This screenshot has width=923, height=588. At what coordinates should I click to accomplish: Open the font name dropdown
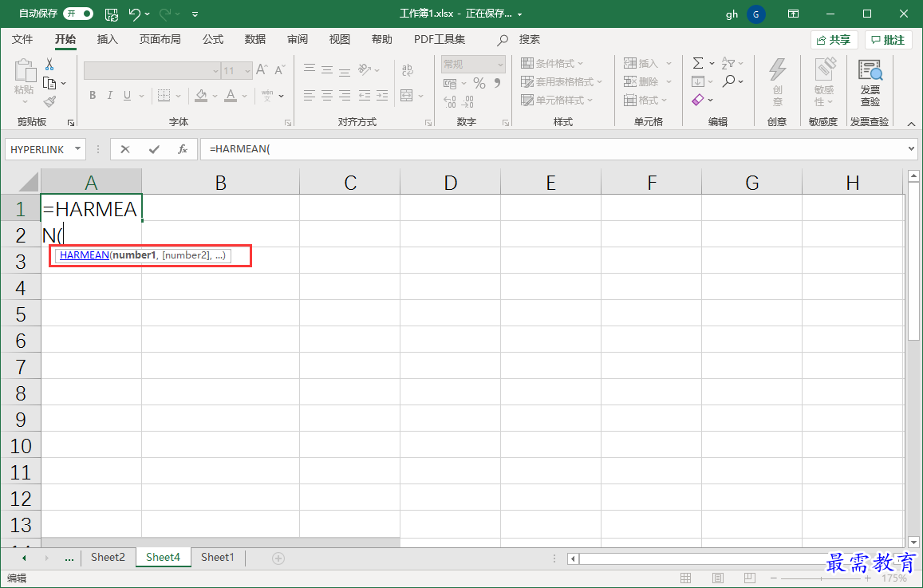215,71
